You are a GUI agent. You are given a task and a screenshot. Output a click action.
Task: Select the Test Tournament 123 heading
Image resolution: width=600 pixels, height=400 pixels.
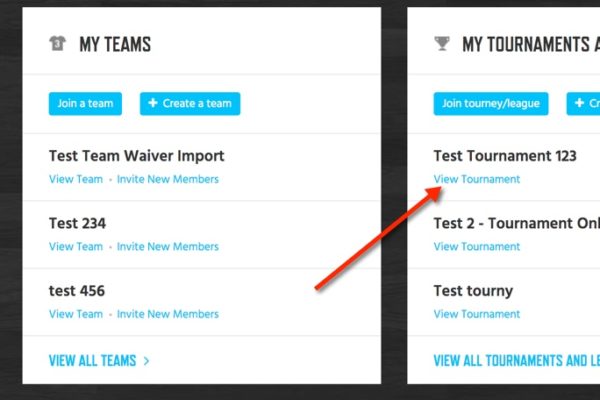pyautogui.click(x=505, y=156)
